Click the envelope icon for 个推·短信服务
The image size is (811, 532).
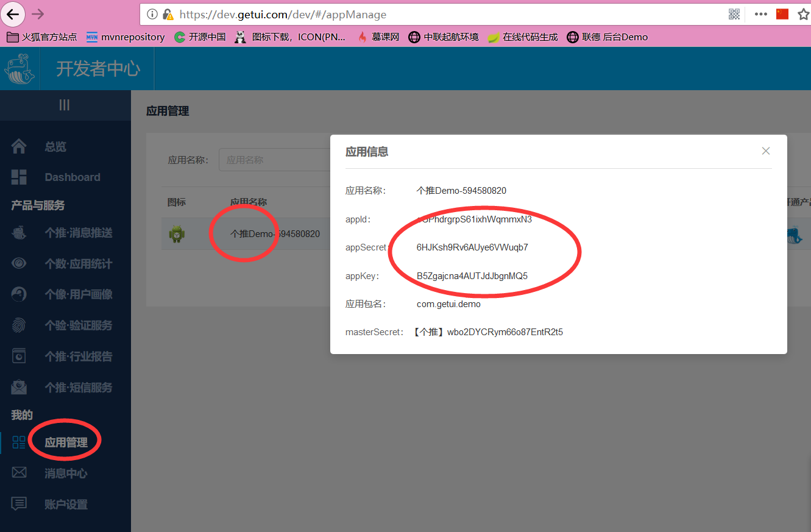click(19, 387)
